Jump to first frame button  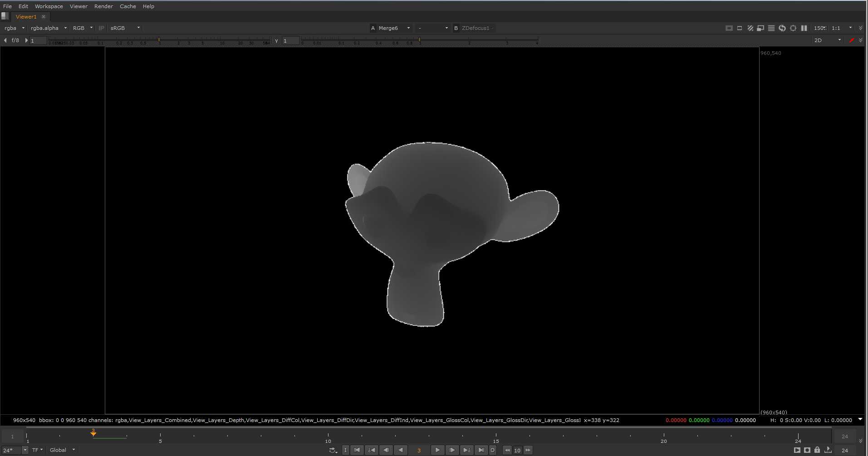point(357,450)
